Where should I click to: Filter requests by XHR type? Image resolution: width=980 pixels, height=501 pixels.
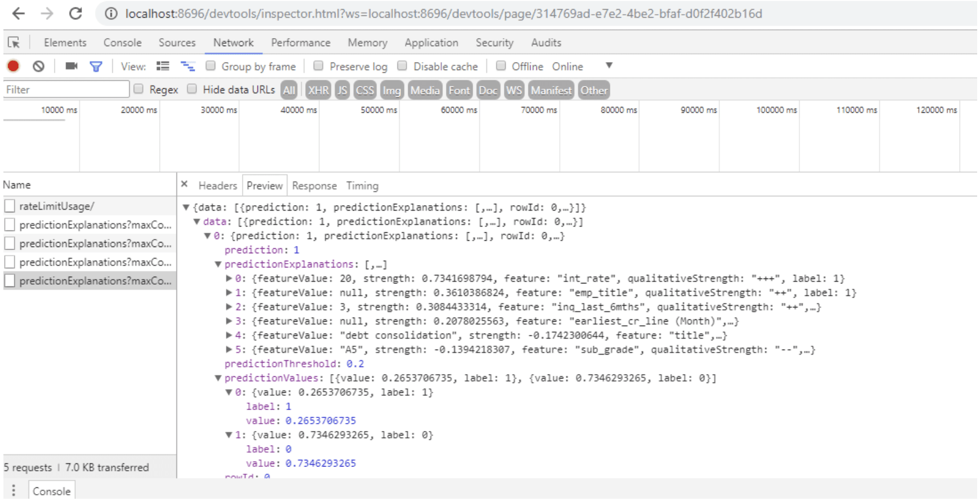point(318,90)
